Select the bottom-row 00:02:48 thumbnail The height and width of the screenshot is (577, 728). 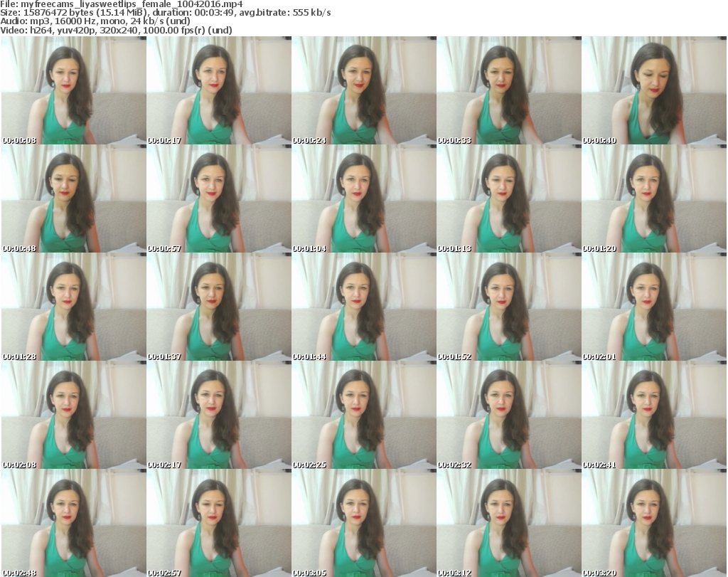[73, 524]
